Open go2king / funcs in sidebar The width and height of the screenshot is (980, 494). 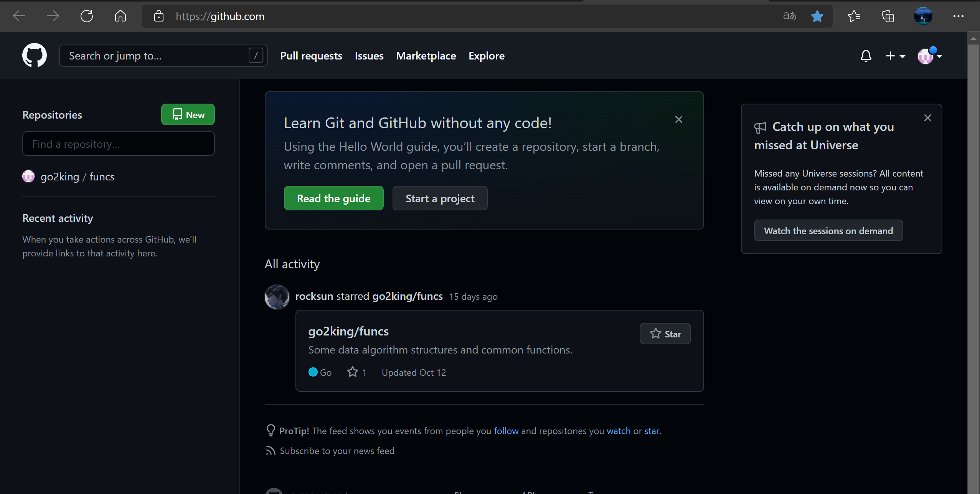click(x=78, y=177)
